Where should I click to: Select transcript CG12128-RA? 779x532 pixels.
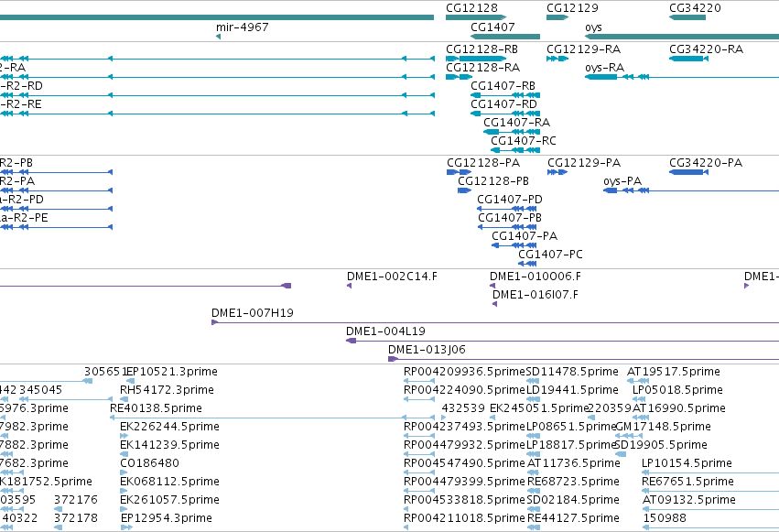[459, 77]
